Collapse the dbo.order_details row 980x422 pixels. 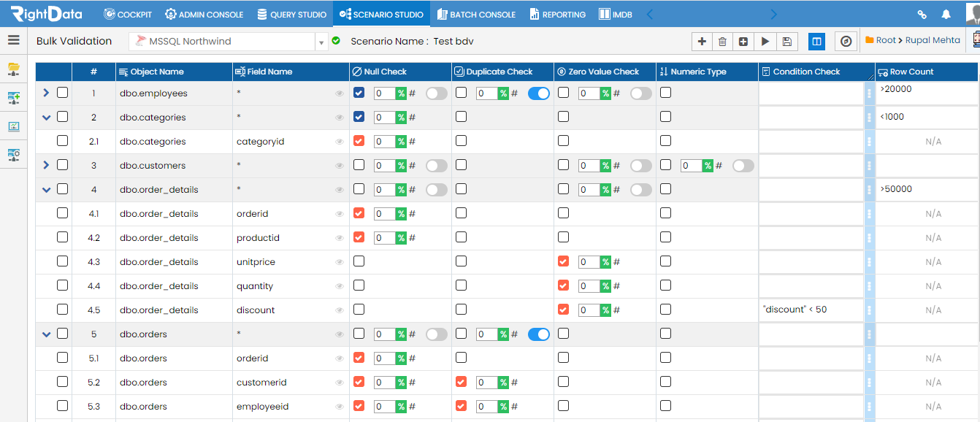46,189
